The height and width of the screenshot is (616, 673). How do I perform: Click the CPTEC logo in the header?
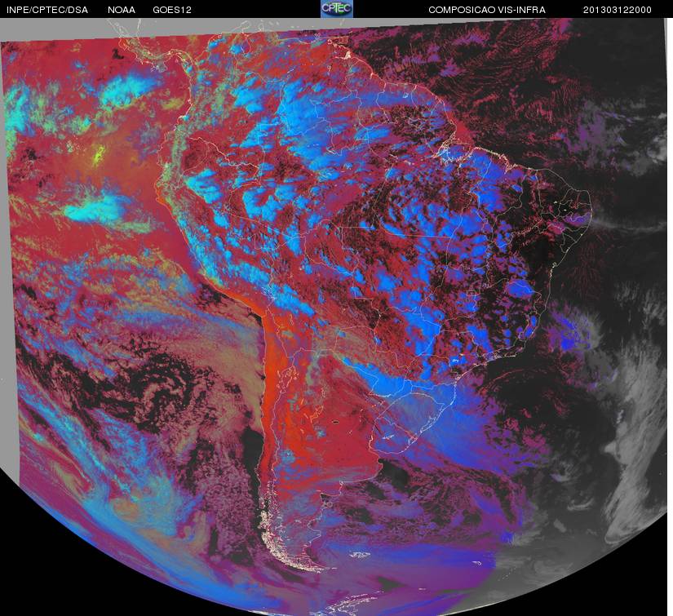coord(337,9)
